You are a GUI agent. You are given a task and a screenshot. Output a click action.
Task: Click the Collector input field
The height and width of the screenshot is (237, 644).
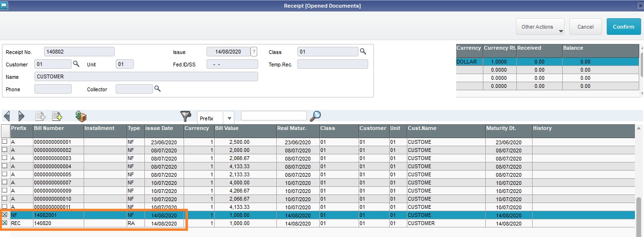pyautogui.click(x=134, y=89)
